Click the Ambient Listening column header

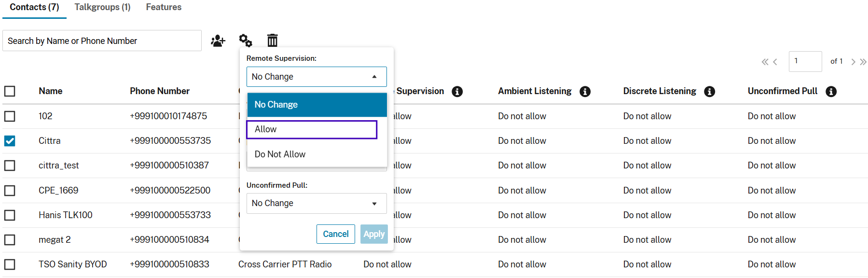tap(535, 91)
